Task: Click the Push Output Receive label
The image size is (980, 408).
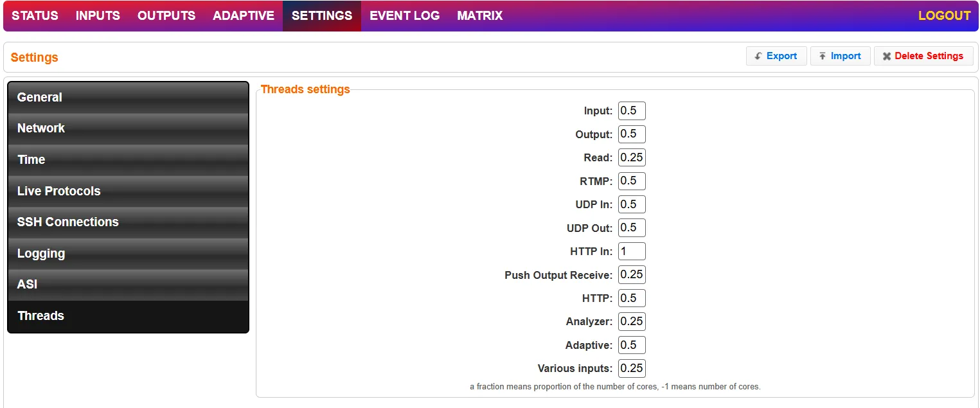Action: point(558,275)
